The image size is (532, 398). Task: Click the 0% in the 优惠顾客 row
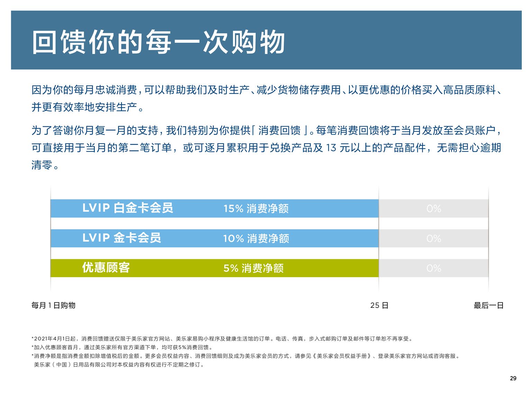[434, 268]
